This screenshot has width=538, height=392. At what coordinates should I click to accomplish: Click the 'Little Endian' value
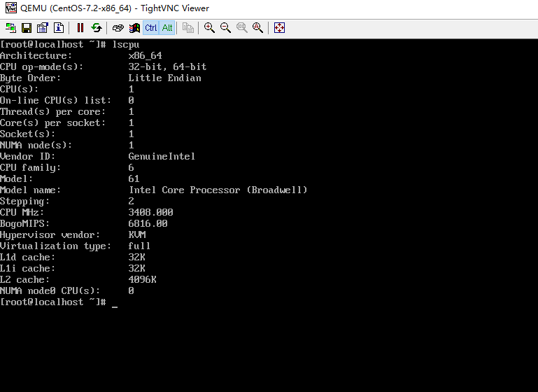pos(164,78)
